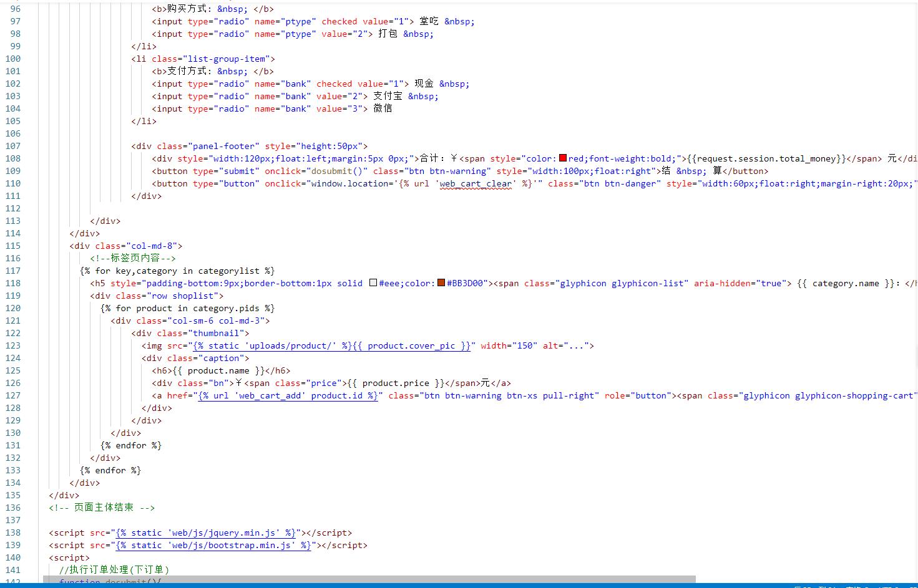The image size is (918, 588).
Task: Follow the jquery.min.js static path link
Action: point(206,533)
